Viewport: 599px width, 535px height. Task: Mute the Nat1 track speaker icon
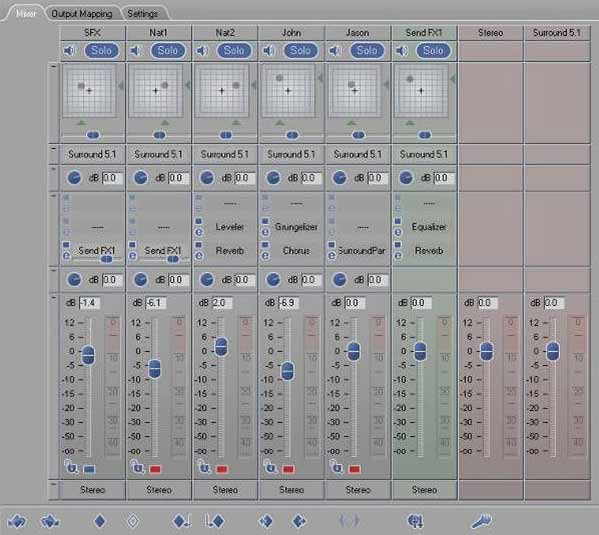pyautogui.click(x=136, y=50)
